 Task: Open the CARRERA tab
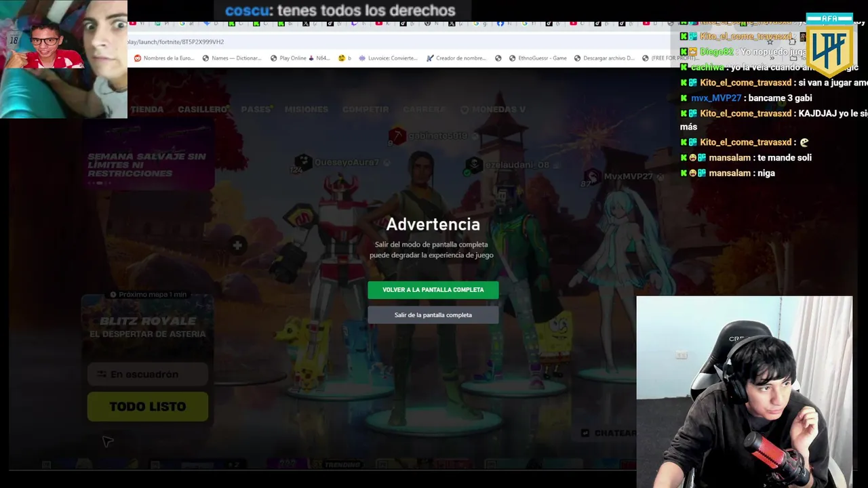tap(425, 109)
